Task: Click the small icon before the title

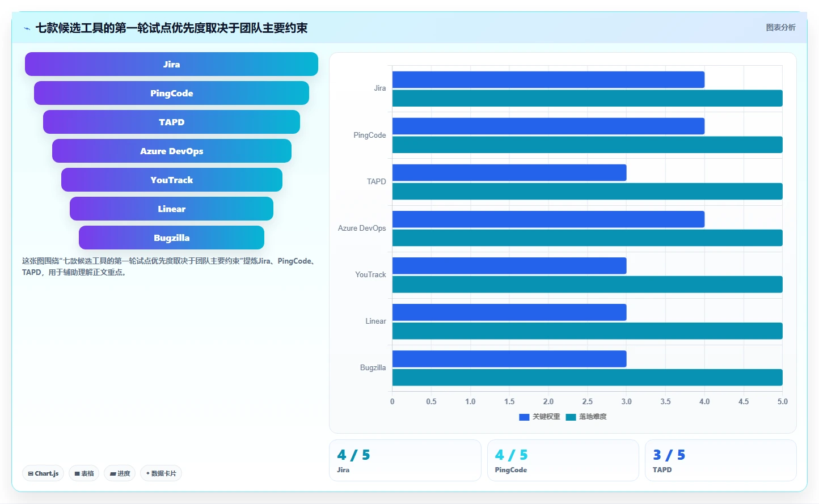Action: [27, 28]
